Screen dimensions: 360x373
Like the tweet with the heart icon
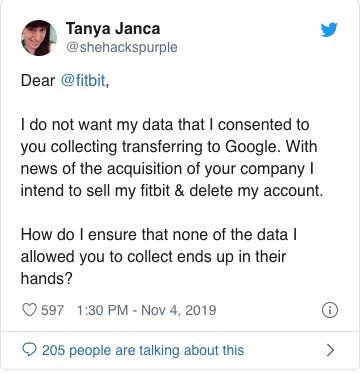click(x=29, y=310)
